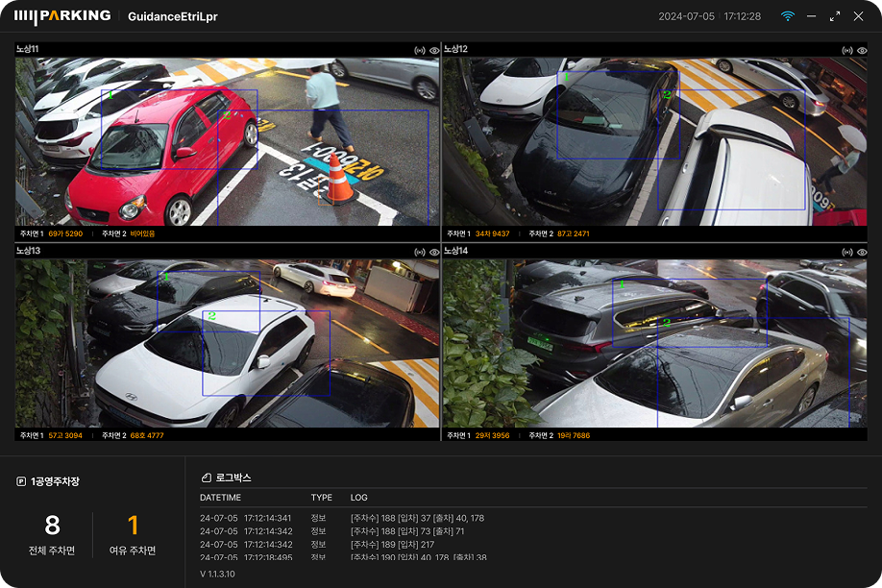The width and height of the screenshot is (882, 588).
Task: Click plate number 69가 5290 under 노상11
Action: coord(65,233)
